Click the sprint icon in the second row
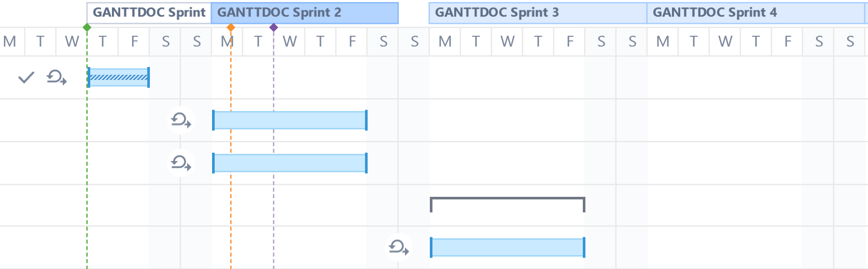 pos(181,120)
